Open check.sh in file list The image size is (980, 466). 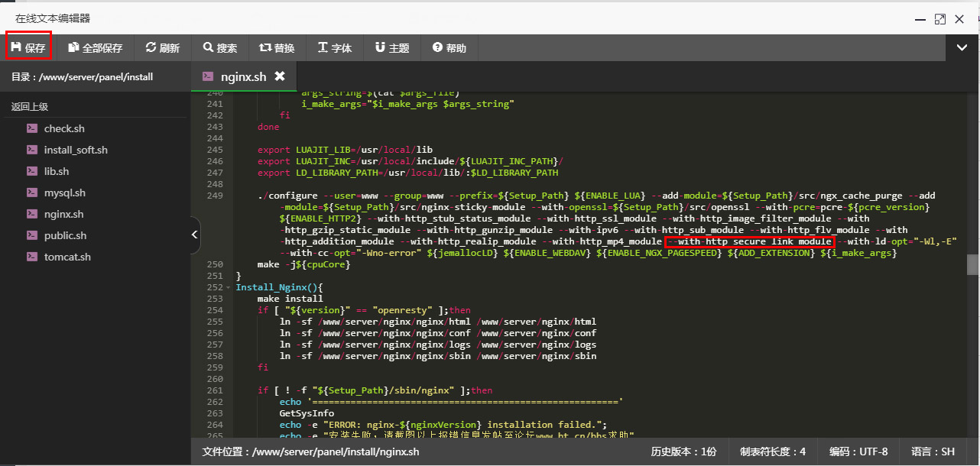pos(64,128)
